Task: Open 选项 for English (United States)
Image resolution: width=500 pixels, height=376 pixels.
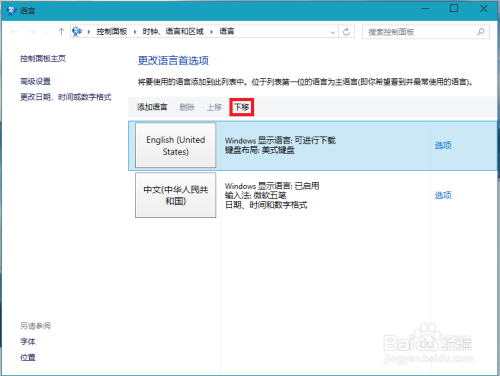Action: pos(443,145)
